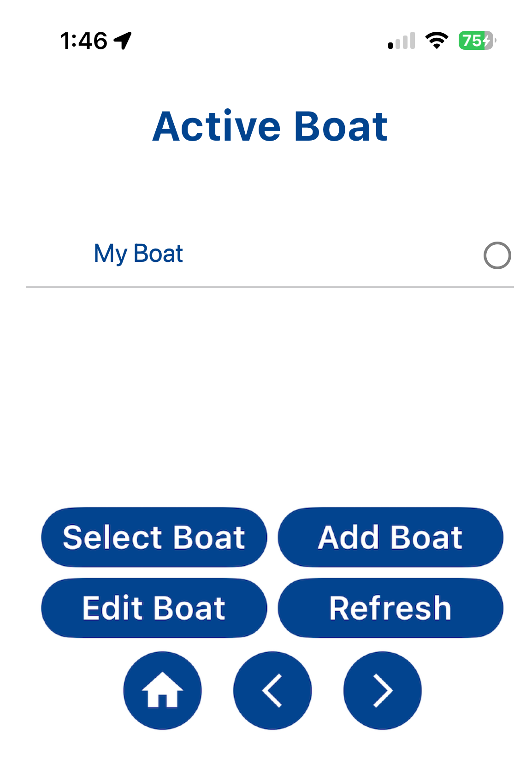532x758 pixels.
Task: Go back with the left chevron button
Action: [272, 690]
